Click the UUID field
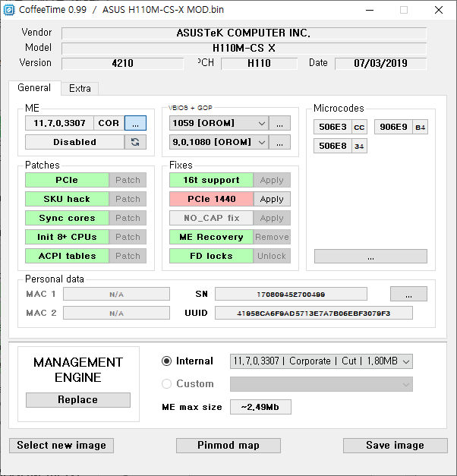457x476 pixels. [314, 313]
